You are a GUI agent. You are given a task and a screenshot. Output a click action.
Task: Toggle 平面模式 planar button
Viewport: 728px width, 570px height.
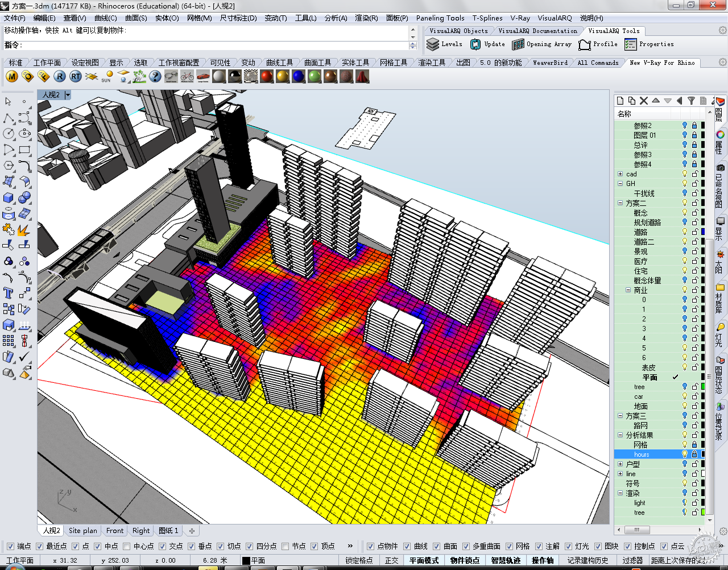424,560
